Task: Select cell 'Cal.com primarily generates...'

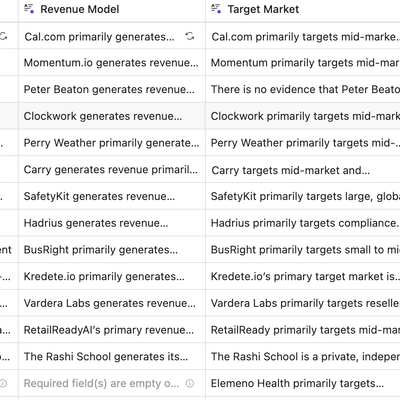Action: pos(112,36)
